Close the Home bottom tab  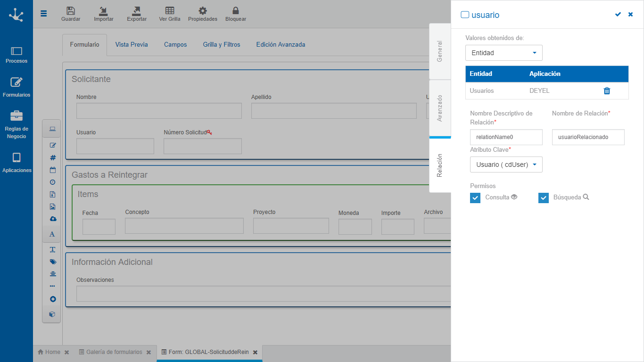click(67, 353)
